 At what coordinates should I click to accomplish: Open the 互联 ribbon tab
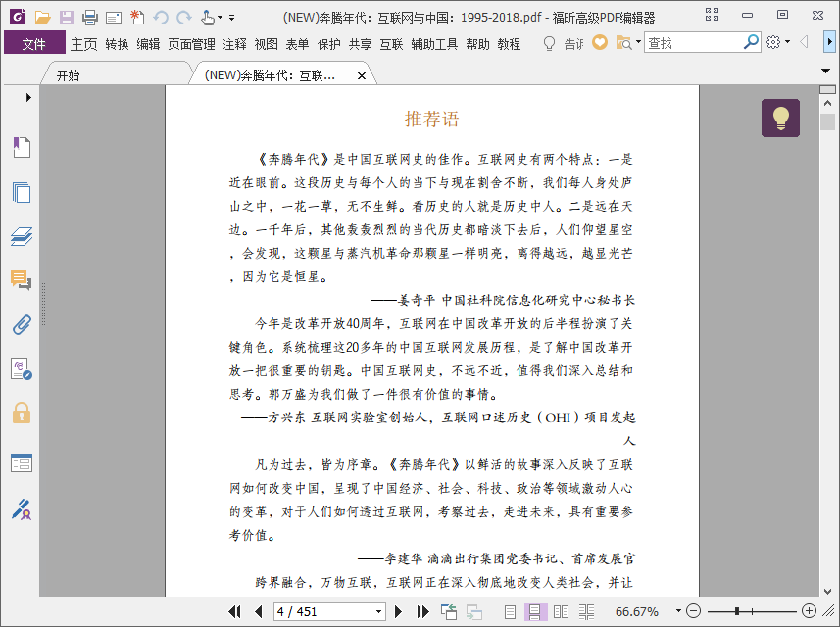392,44
